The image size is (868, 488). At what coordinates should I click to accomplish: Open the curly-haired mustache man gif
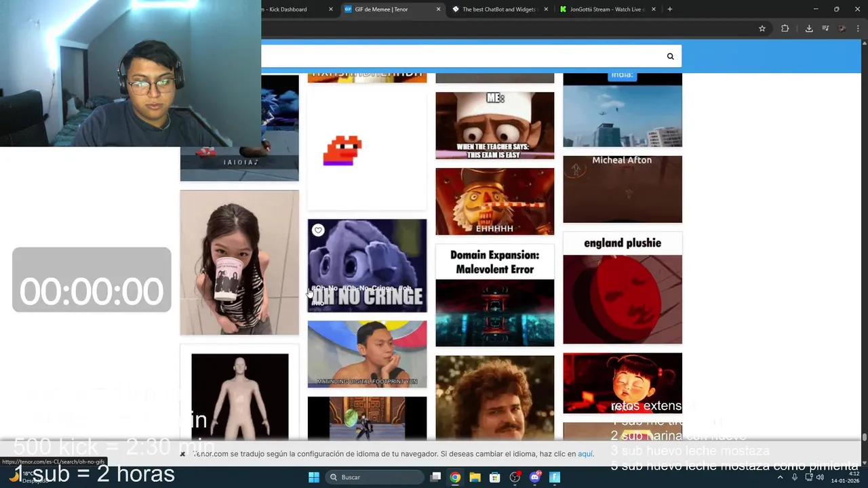point(494,399)
